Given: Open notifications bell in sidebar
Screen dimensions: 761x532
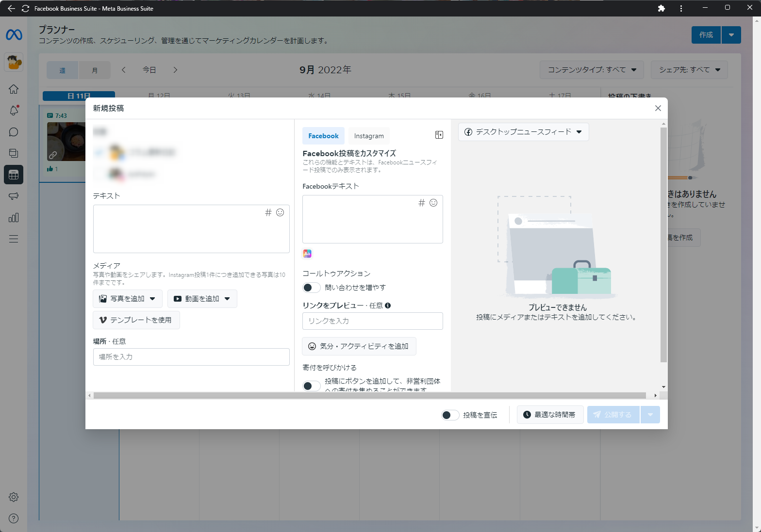Looking at the screenshot, I should (x=14, y=111).
